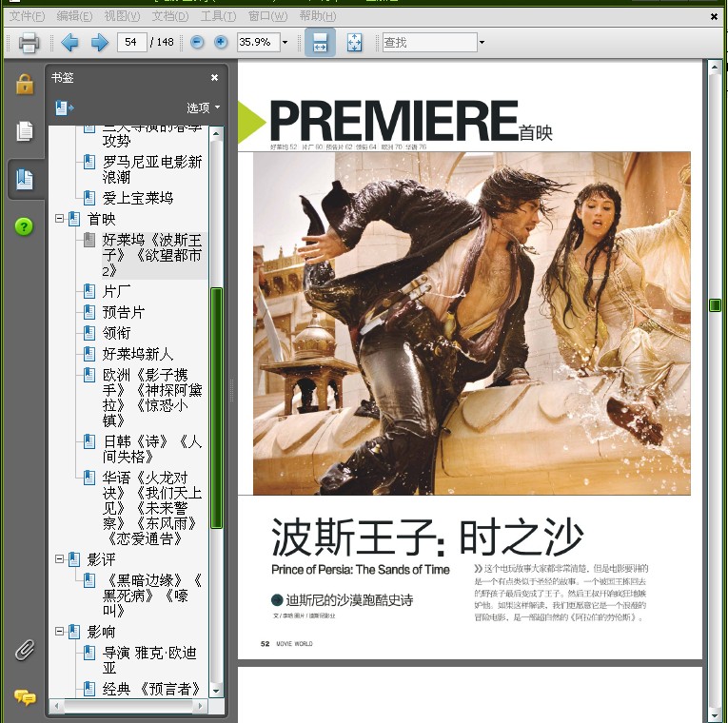
Task: Select the 领衔 bookmark
Action: pyautogui.click(x=116, y=333)
